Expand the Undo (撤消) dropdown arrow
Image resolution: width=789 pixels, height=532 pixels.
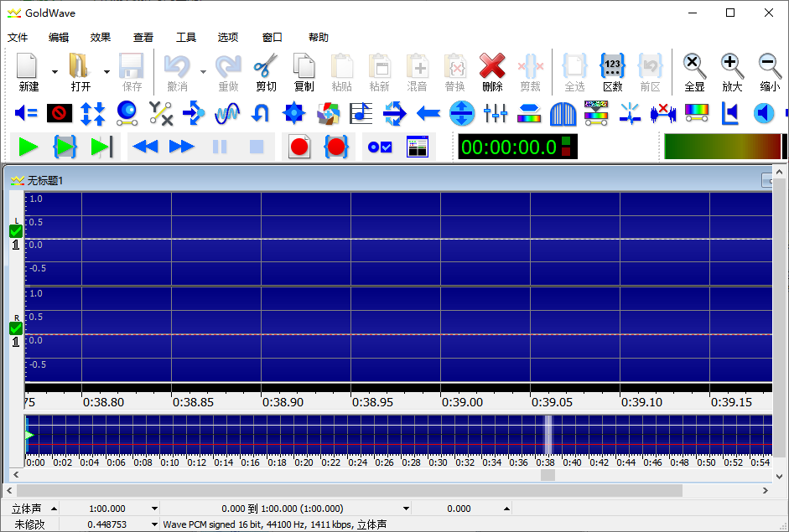(203, 72)
